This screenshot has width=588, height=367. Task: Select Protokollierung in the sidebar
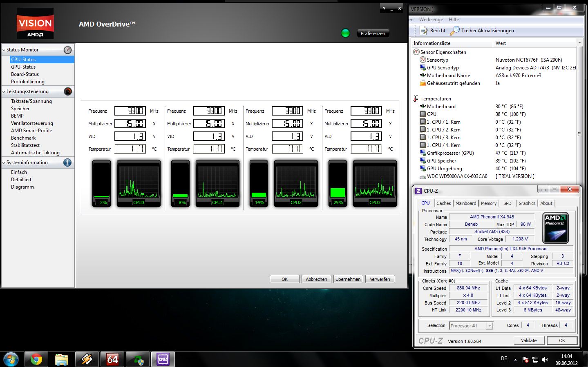click(28, 82)
